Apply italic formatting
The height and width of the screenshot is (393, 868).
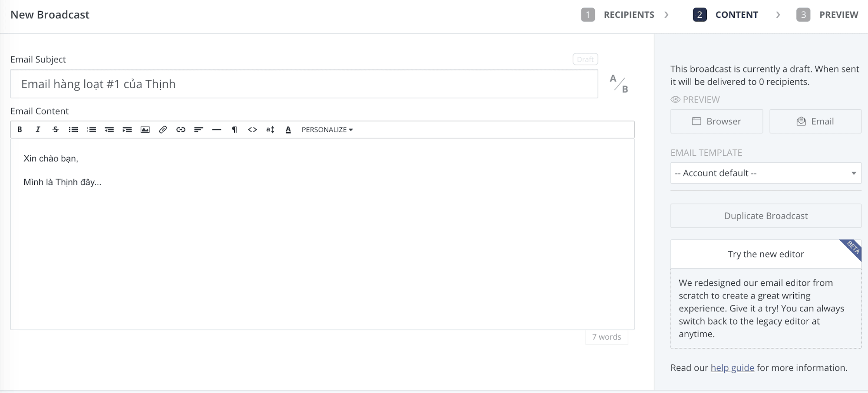click(38, 130)
